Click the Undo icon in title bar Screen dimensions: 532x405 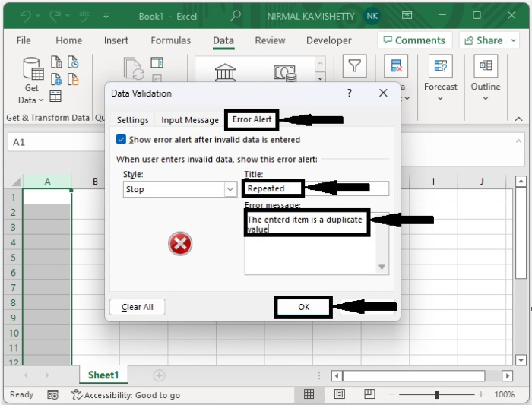[x=25, y=16]
